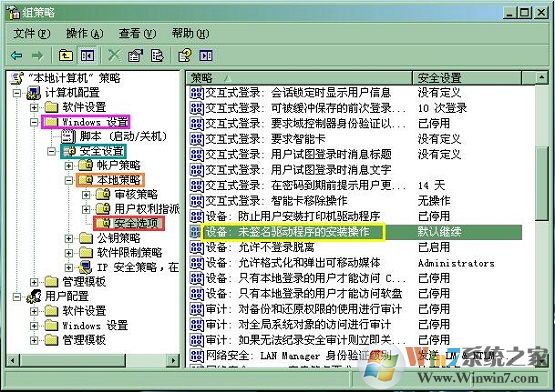Click the rightmost toolbar pane icon
555x392 pixels.
click(206, 56)
